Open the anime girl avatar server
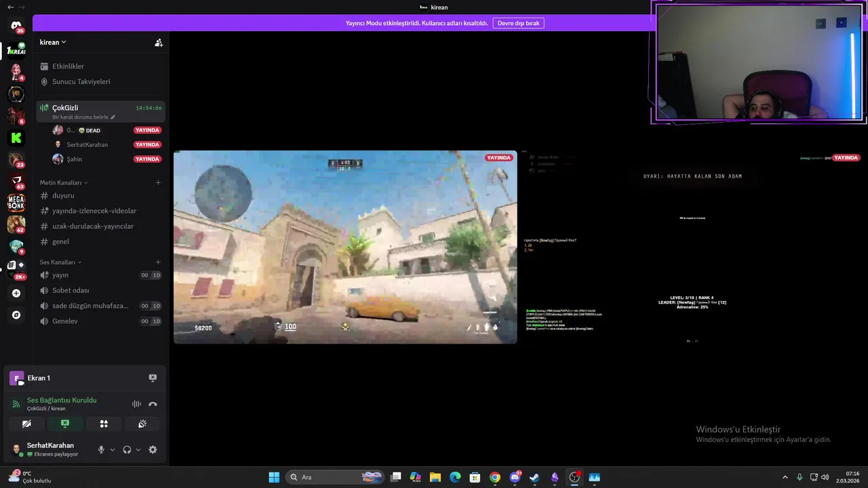The image size is (868, 488). [x=16, y=72]
